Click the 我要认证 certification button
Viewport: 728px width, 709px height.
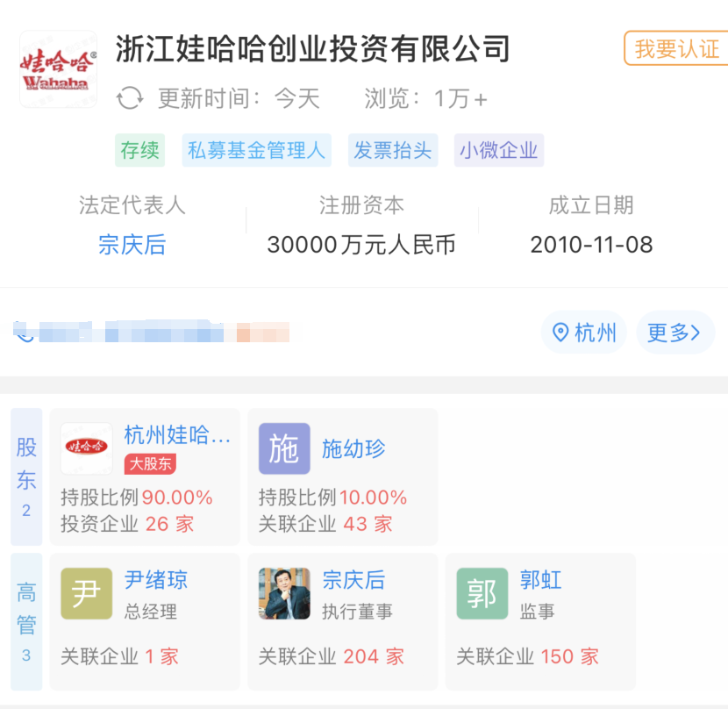[678, 50]
